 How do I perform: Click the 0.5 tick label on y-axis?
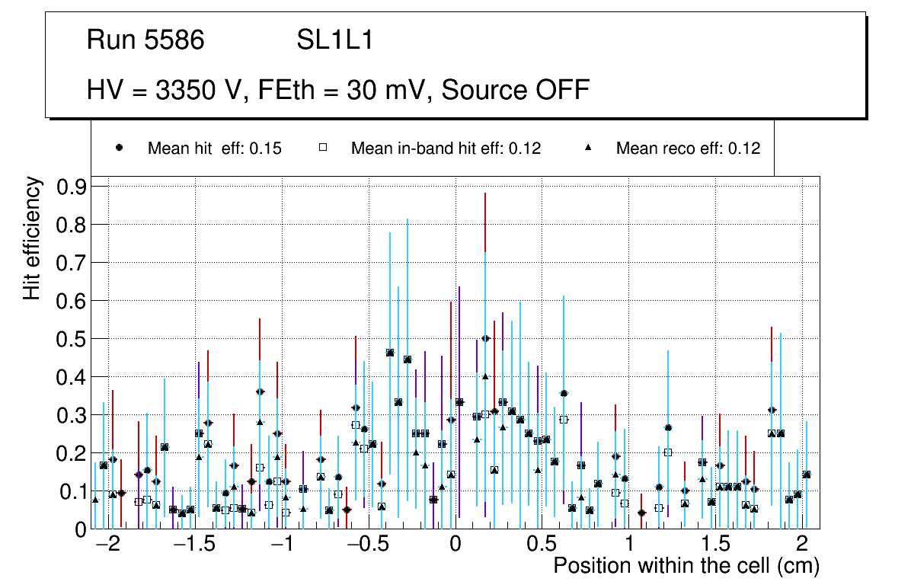pos(72,339)
